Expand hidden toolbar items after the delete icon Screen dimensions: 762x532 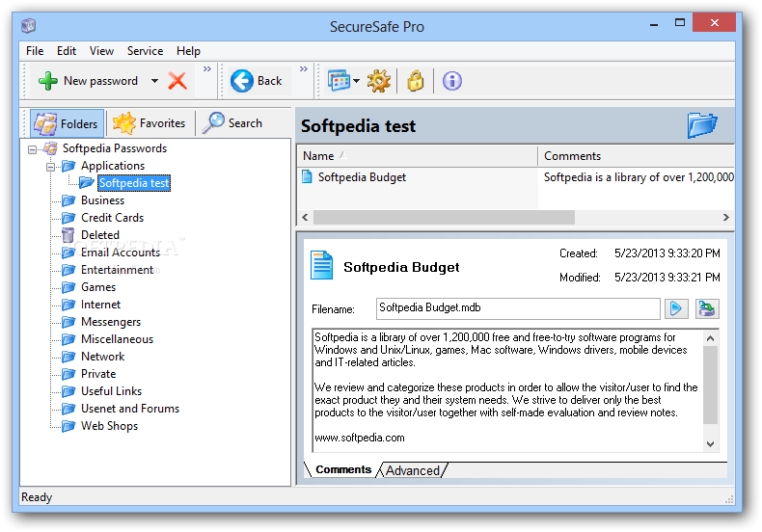(207, 69)
